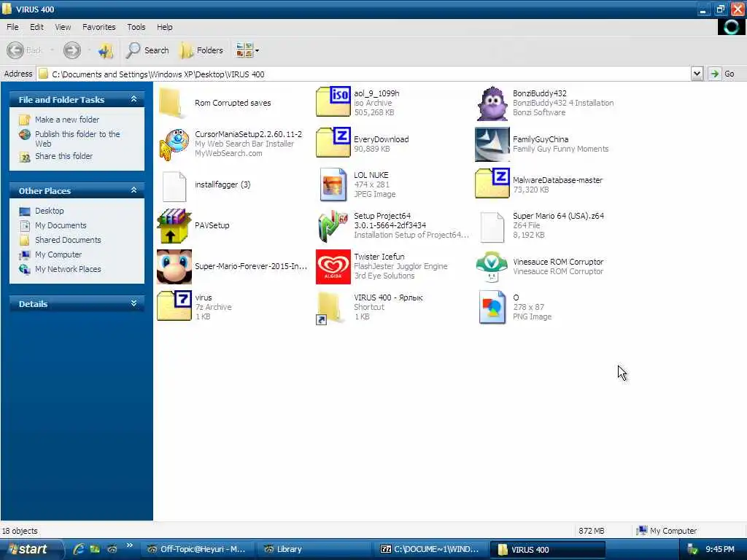Select the installfagger (3) blank file icon
This screenshot has width=747, height=560.
(x=174, y=186)
